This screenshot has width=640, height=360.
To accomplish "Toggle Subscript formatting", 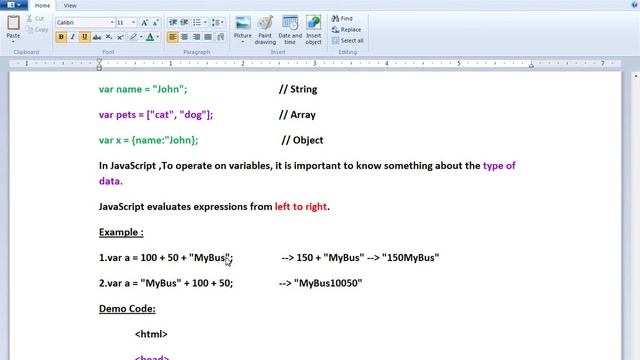I will [x=109, y=37].
